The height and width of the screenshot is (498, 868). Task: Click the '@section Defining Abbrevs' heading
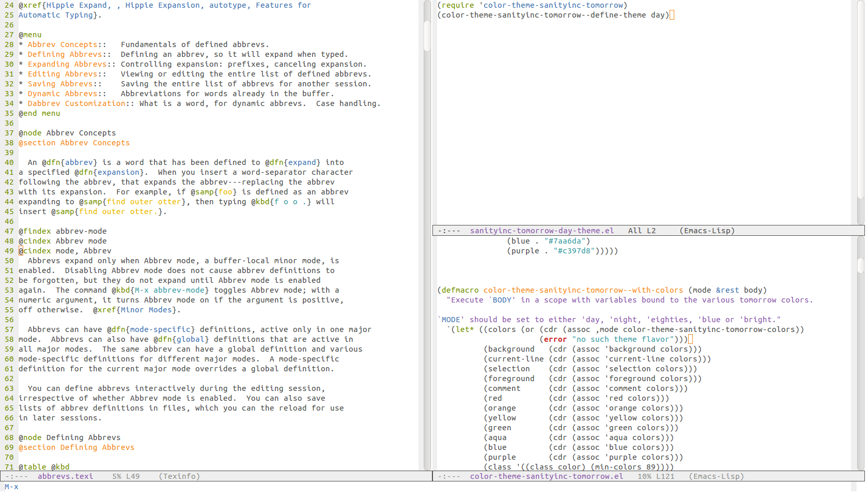tap(76, 447)
